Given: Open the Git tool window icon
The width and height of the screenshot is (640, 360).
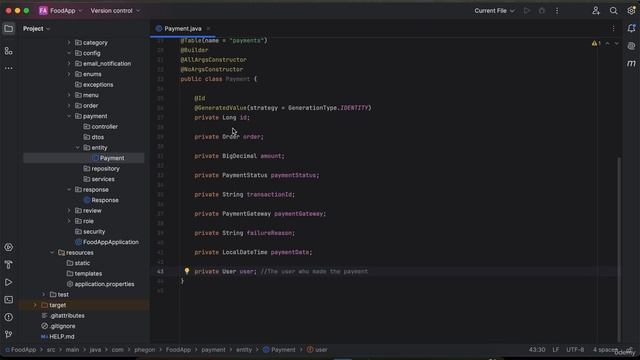Looking at the screenshot, I should point(9,334).
